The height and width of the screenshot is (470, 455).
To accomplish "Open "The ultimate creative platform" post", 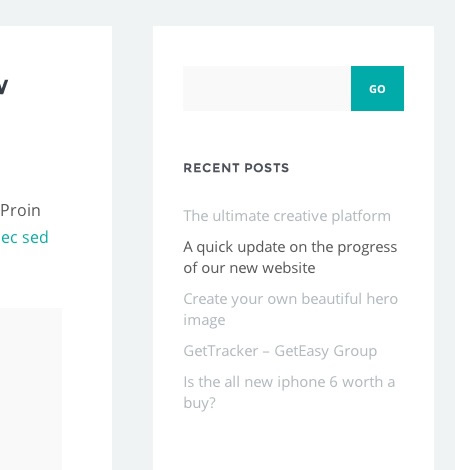I will point(287,216).
